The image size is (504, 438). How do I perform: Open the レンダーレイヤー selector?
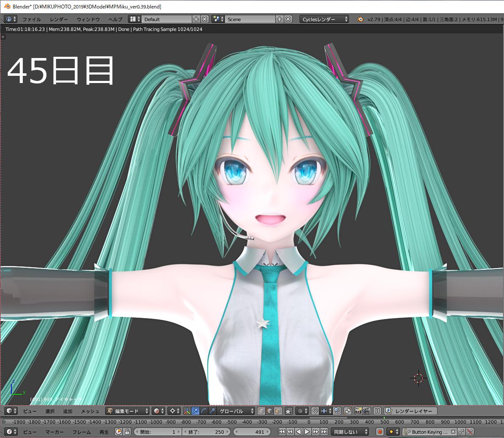(x=410, y=411)
